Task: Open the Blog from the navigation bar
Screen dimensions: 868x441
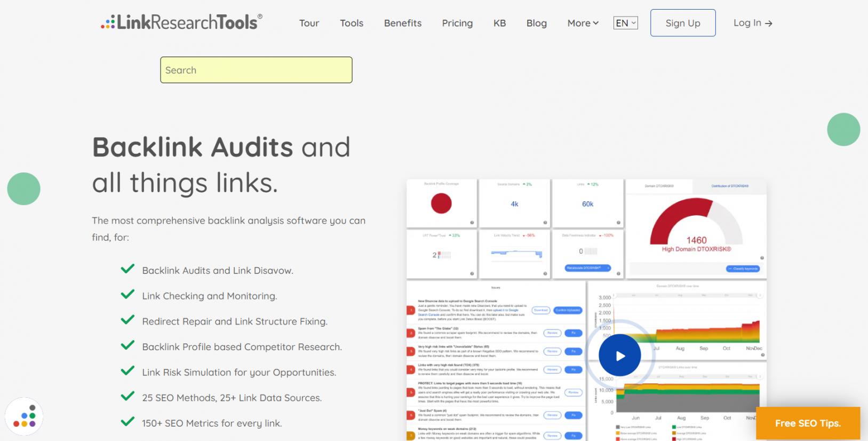Action: click(x=536, y=23)
